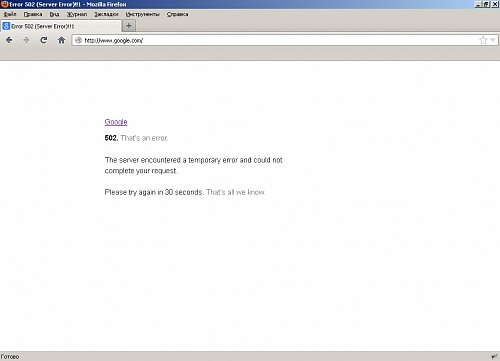
Task: Click the status bar resize grip icon
Action: click(495, 357)
